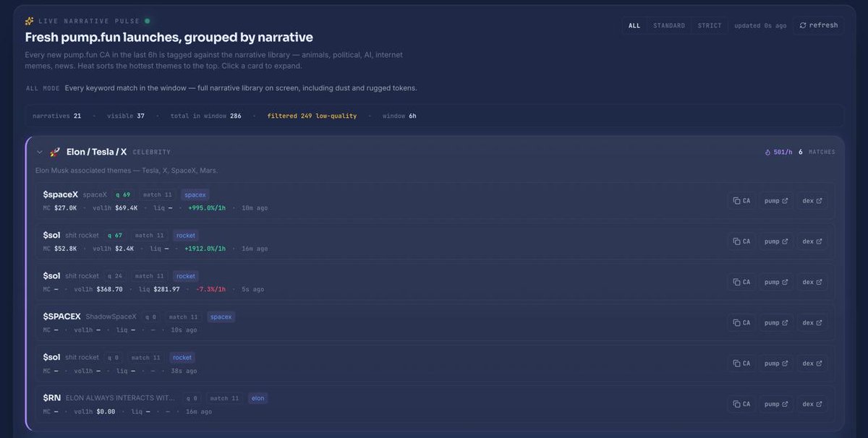
Task: Click the 'Elon / Tesla / X' card title
Action: [96, 152]
